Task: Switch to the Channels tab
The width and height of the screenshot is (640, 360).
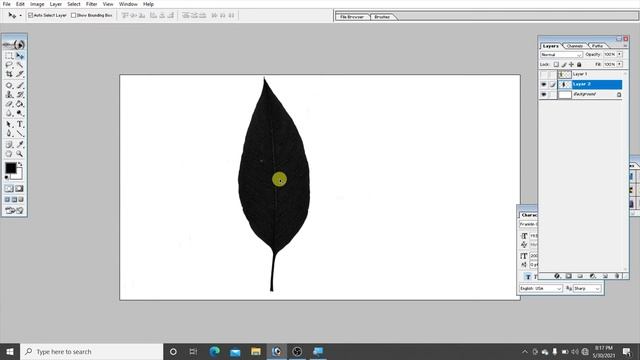Action: coord(575,46)
